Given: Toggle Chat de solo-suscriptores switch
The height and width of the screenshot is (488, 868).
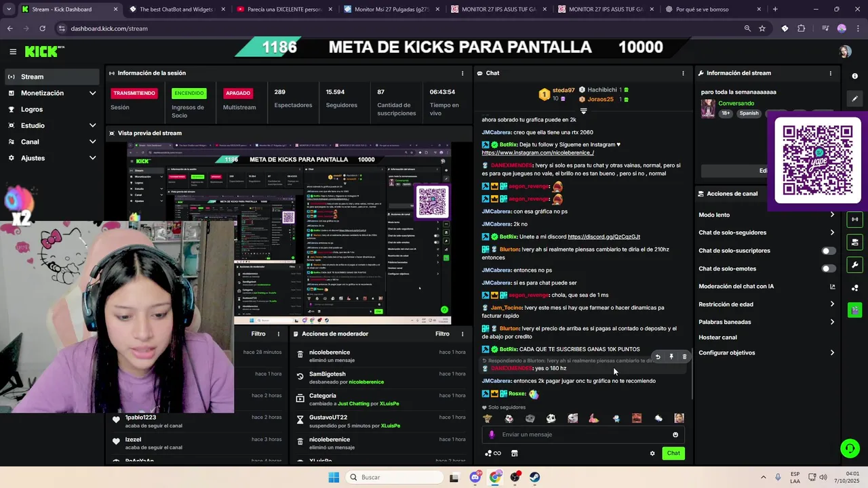Looking at the screenshot, I should (x=829, y=251).
